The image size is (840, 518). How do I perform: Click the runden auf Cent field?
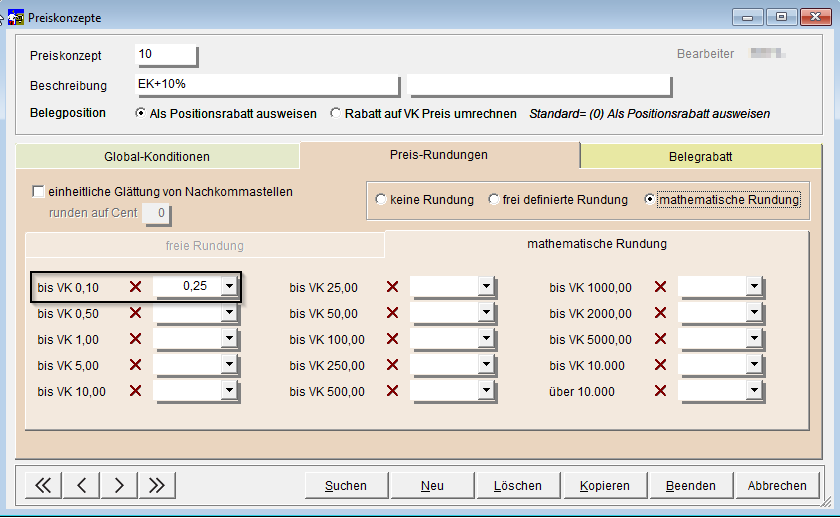156,213
